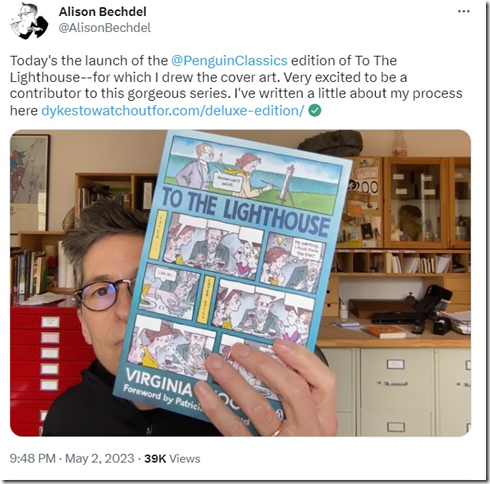The width and height of the screenshot is (490, 484).
Task: Click the green verified link checkmark badge
Action: 315,110
